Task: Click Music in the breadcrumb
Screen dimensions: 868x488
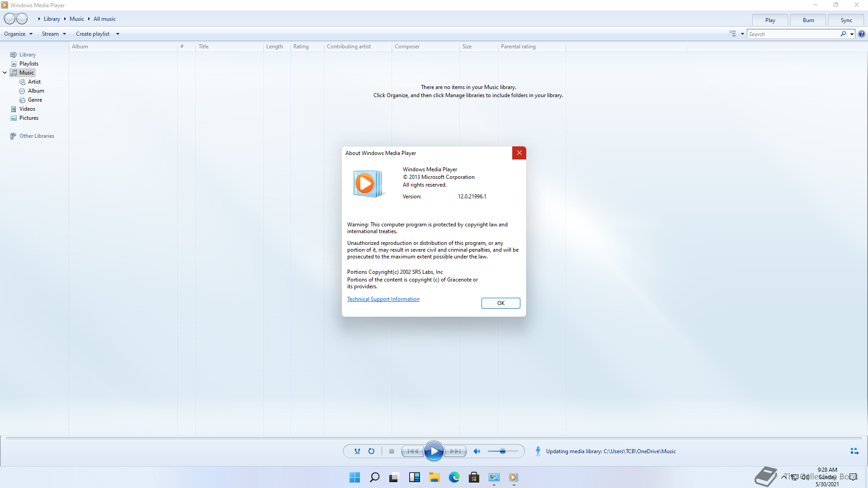Action: pyautogui.click(x=77, y=19)
